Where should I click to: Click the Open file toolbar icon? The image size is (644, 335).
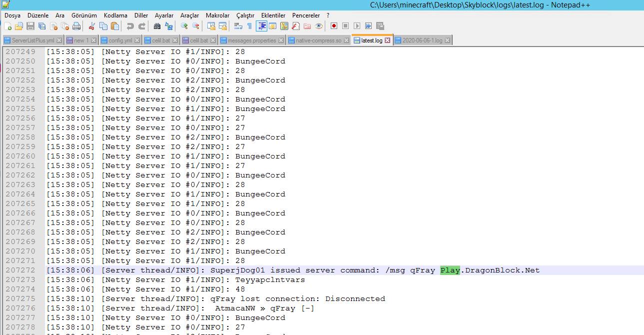click(19, 26)
